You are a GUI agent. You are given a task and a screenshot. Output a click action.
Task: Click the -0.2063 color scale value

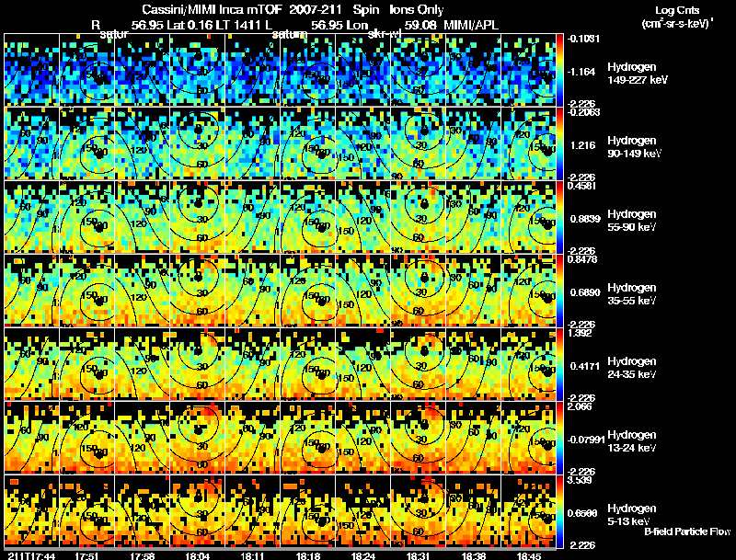[584, 112]
